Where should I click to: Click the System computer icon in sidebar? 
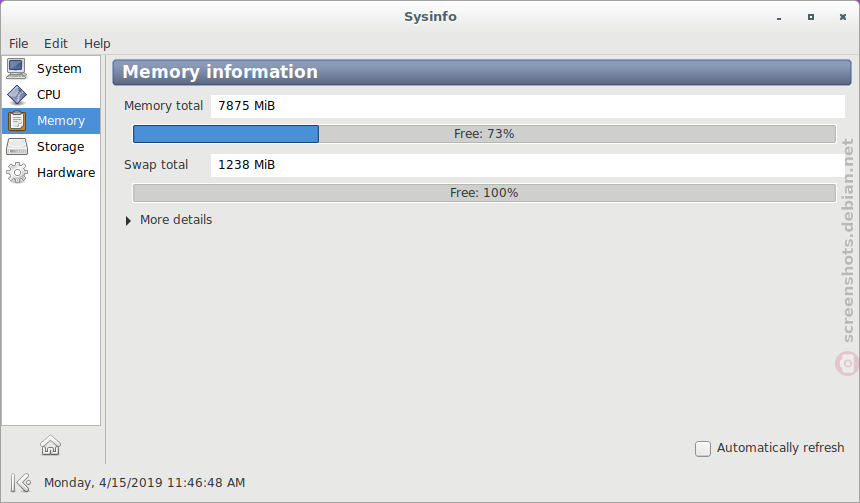pyautogui.click(x=16, y=69)
